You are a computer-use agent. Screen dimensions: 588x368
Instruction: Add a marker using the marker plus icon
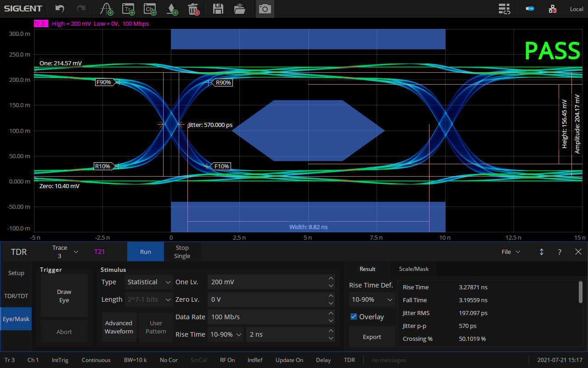pos(172,9)
